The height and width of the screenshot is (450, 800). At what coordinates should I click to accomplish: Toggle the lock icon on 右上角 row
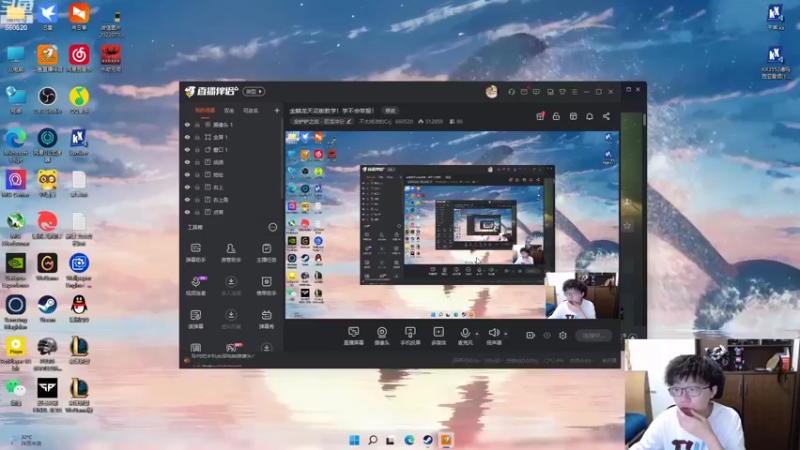click(x=197, y=199)
